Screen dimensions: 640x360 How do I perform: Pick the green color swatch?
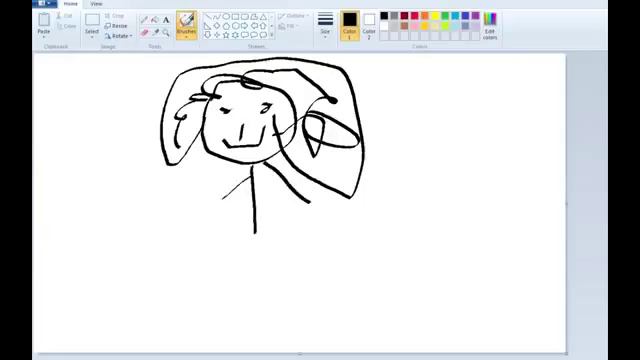tap(445, 16)
